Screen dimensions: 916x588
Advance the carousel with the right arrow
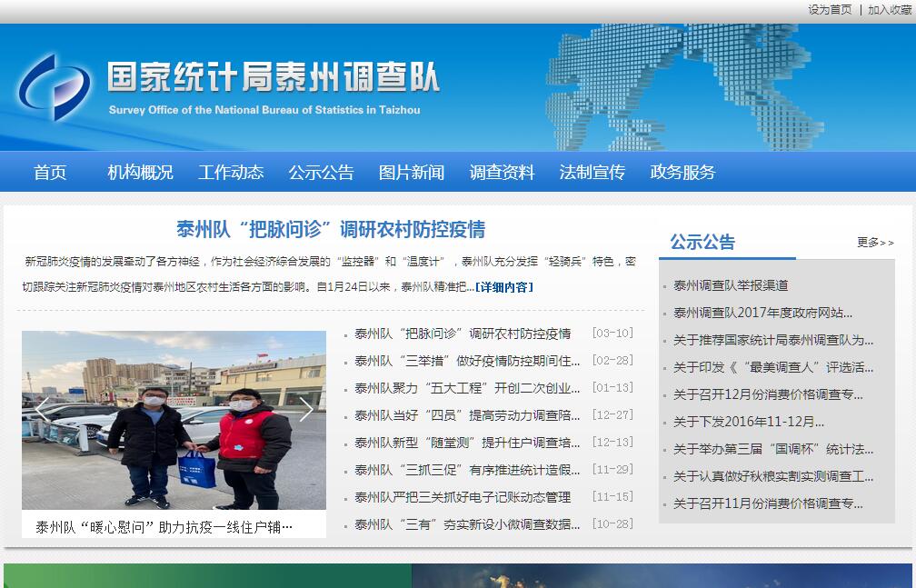click(x=306, y=410)
